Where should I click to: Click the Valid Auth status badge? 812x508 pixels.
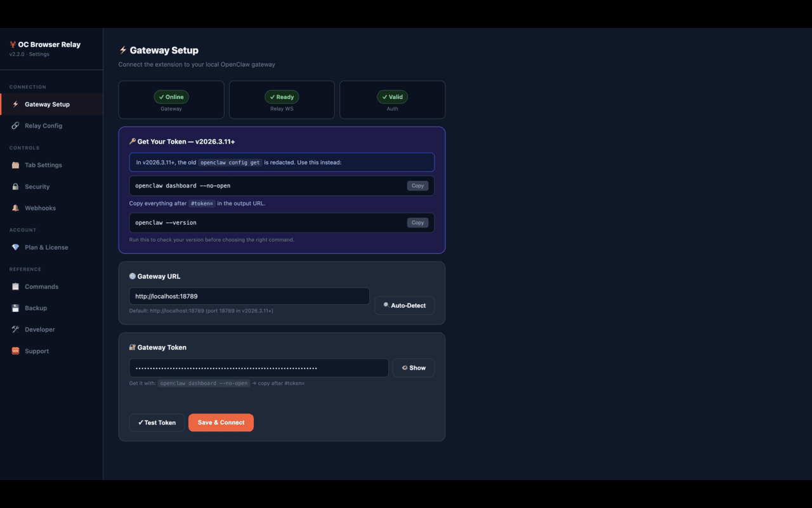(x=393, y=97)
